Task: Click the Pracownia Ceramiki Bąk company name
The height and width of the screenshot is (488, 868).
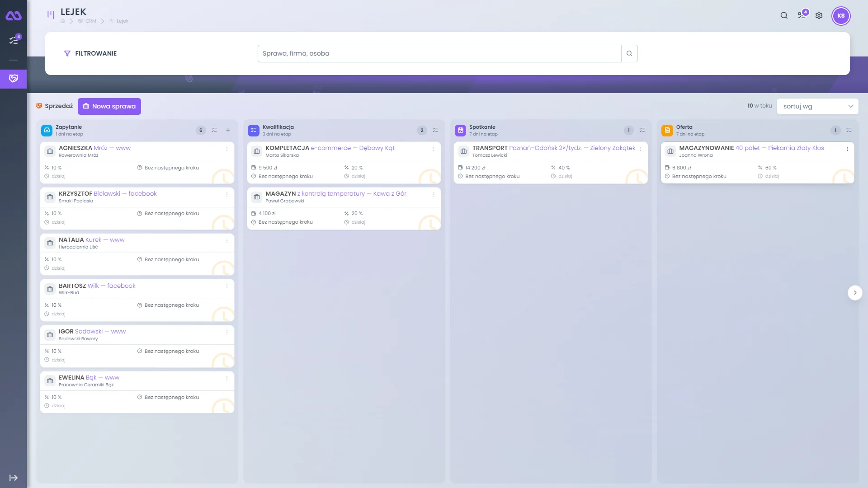Action: (x=86, y=385)
